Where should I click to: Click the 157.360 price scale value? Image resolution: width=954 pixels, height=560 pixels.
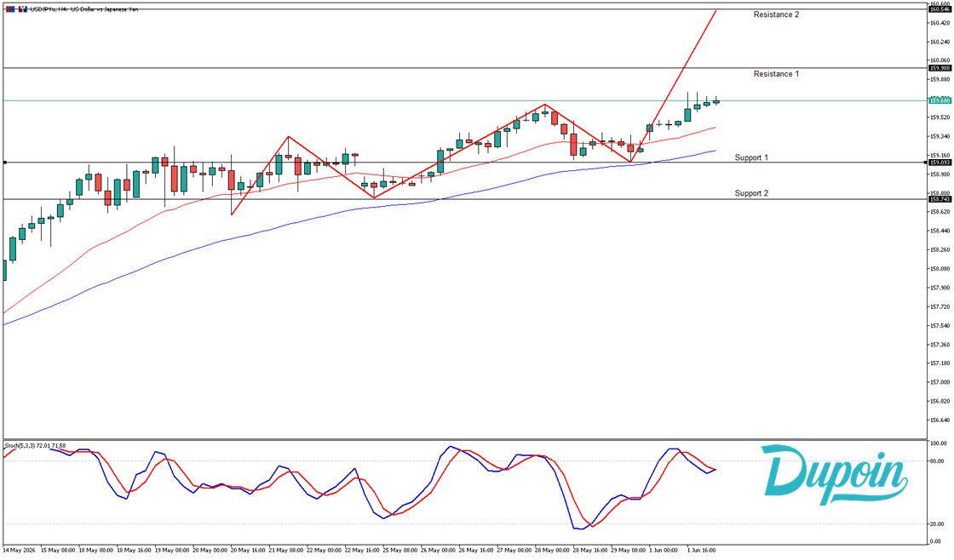tap(940, 345)
